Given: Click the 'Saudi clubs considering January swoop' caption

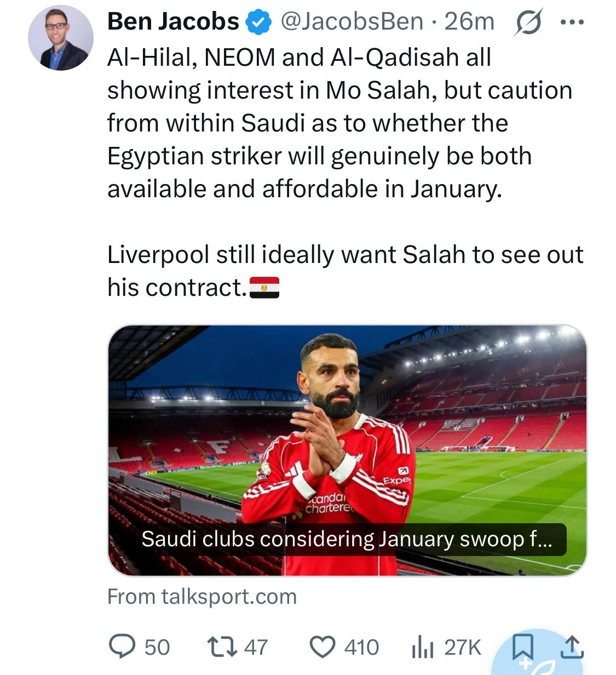Looking at the screenshot, I should [x=347, y=539].
